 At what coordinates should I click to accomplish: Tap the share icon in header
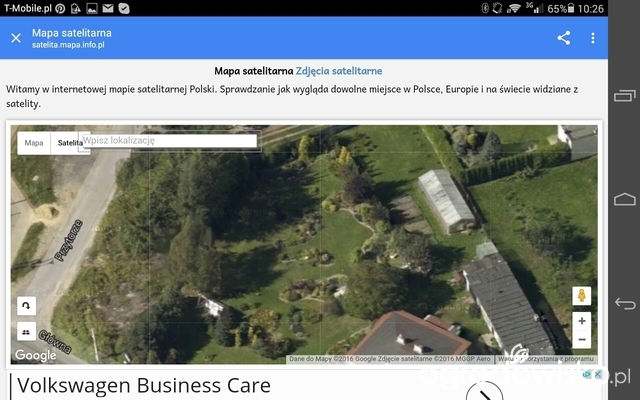pyautogui.click(x=564, y=38)
